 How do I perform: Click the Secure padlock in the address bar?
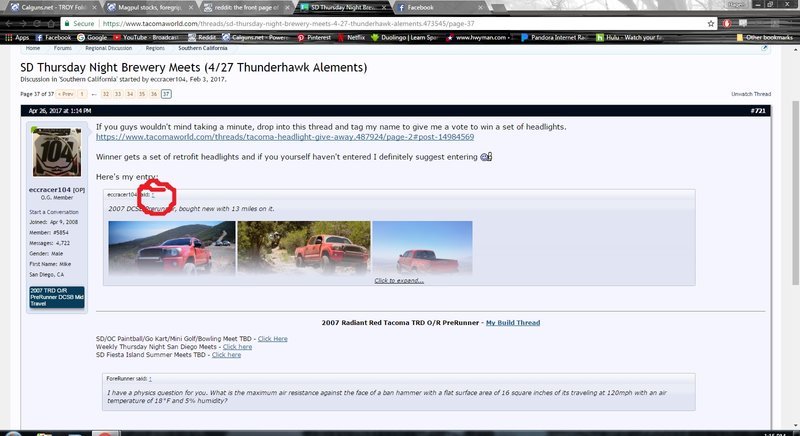click(67, 23)
